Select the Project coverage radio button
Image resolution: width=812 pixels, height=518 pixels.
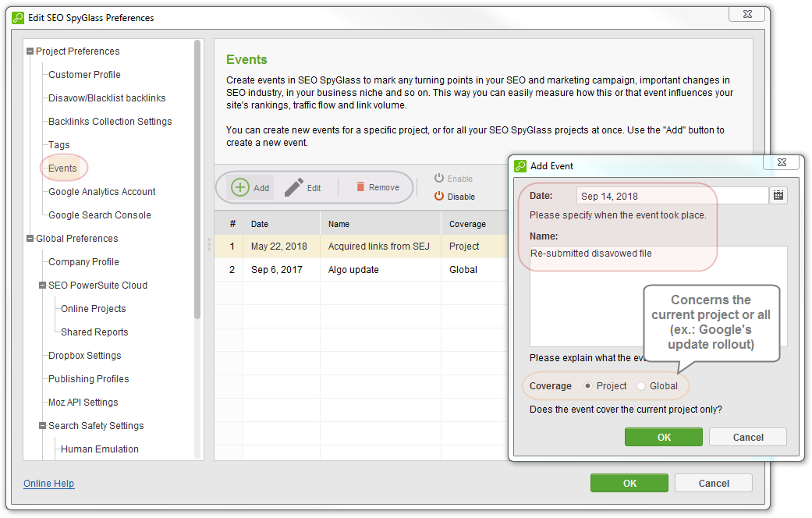pyautogui.click(x=588, y=386)
